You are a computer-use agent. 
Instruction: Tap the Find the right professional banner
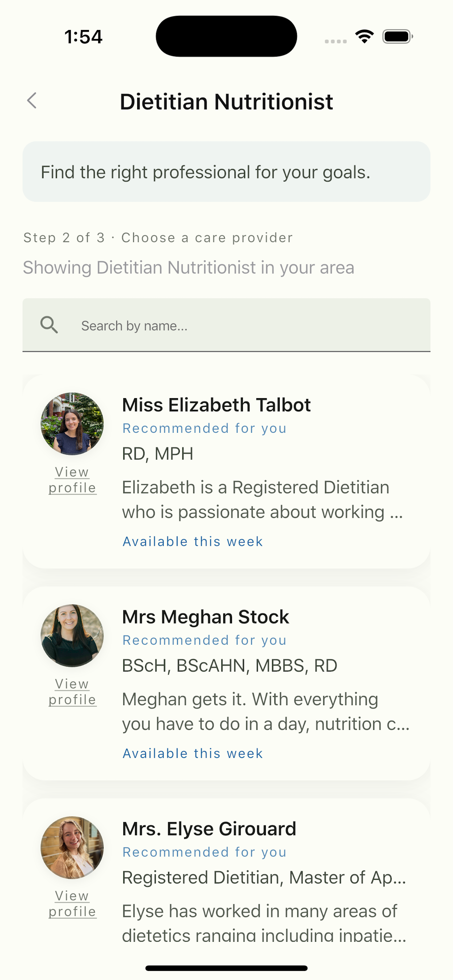226,172
